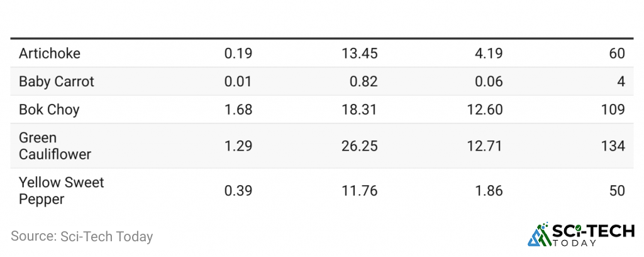The height and width of the screenshot is (257, 644).
Task: Select the Yellow Sweet Pepper row label
Action: coord(62,191)
